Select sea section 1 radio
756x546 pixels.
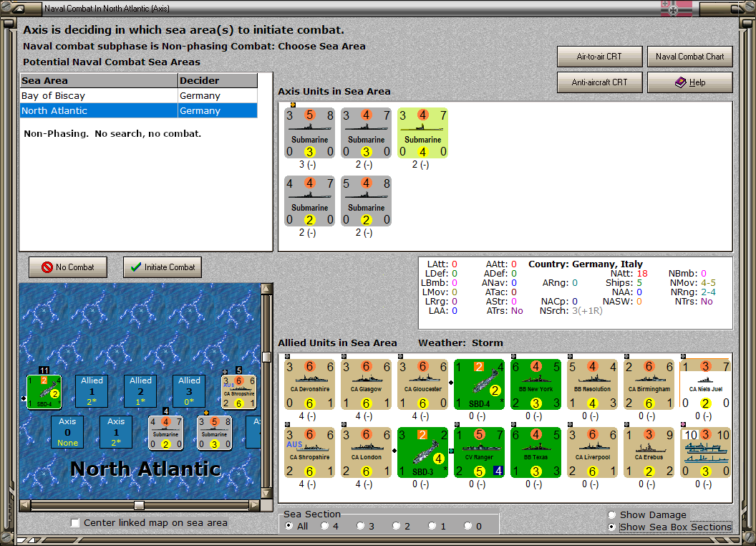pos(432,526)
